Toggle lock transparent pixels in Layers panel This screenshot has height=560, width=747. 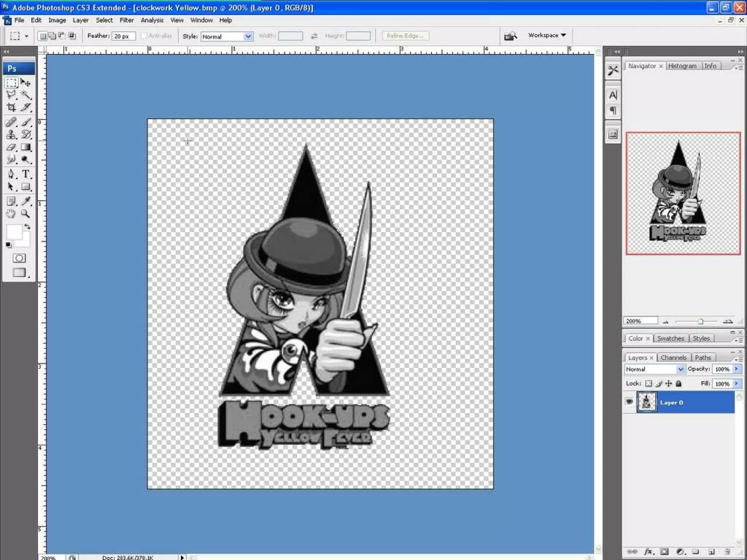648,384
